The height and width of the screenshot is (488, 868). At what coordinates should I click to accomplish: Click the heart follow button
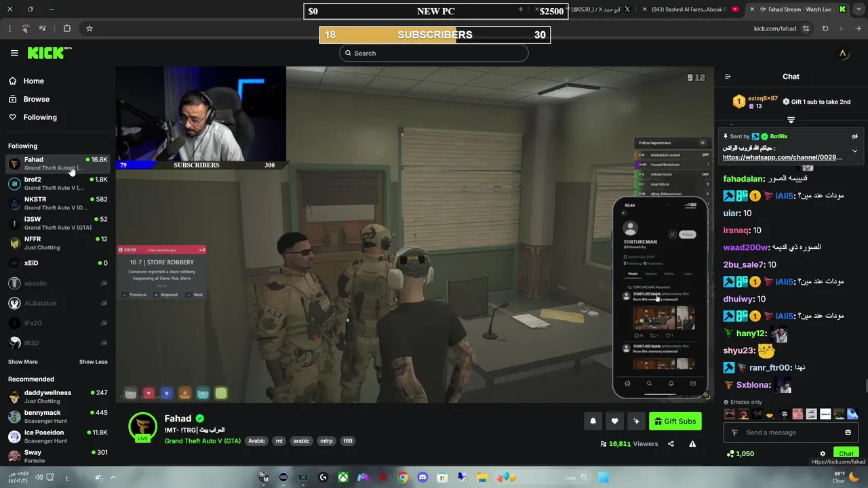tap(614, 421)
